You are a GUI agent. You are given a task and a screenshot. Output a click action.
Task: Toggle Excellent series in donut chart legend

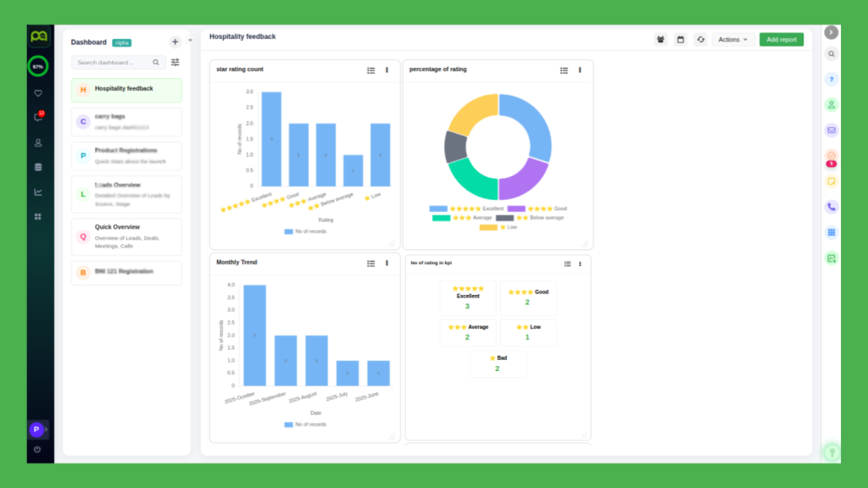(466, 208)
